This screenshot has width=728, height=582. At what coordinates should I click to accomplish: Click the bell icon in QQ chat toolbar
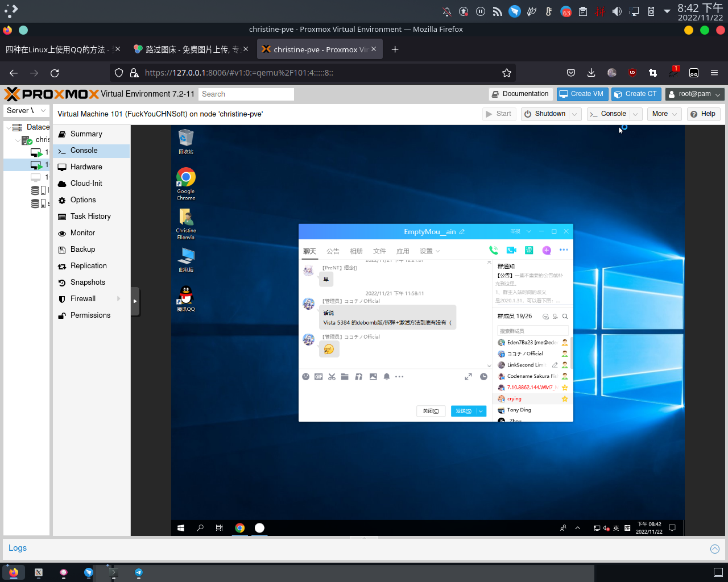point(387,377)
